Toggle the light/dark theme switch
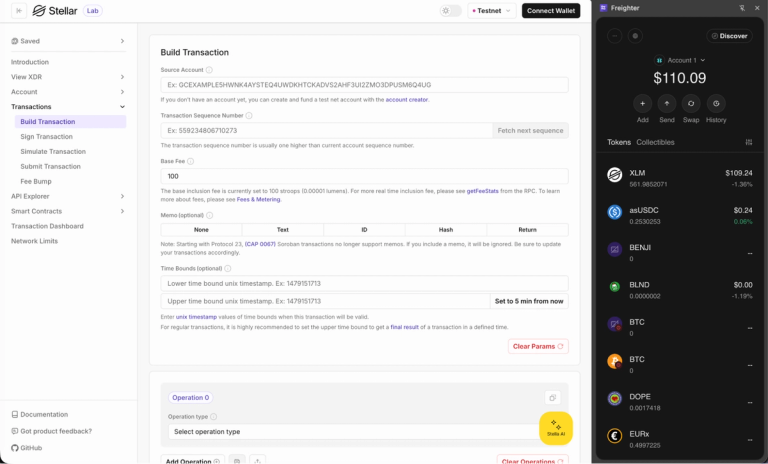 [x=451, y=11]
